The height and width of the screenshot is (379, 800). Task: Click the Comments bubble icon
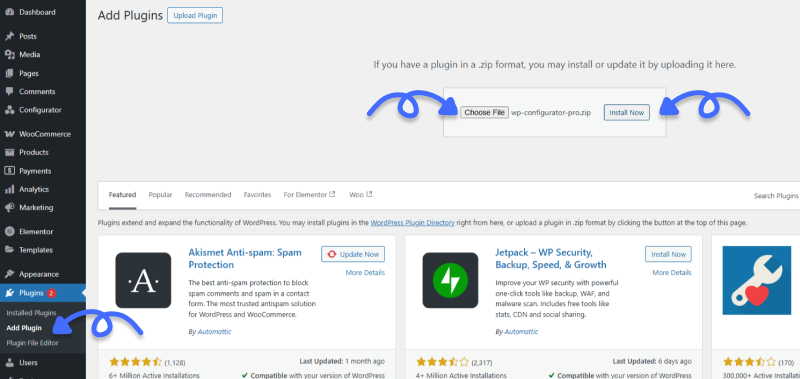point(9,92)
